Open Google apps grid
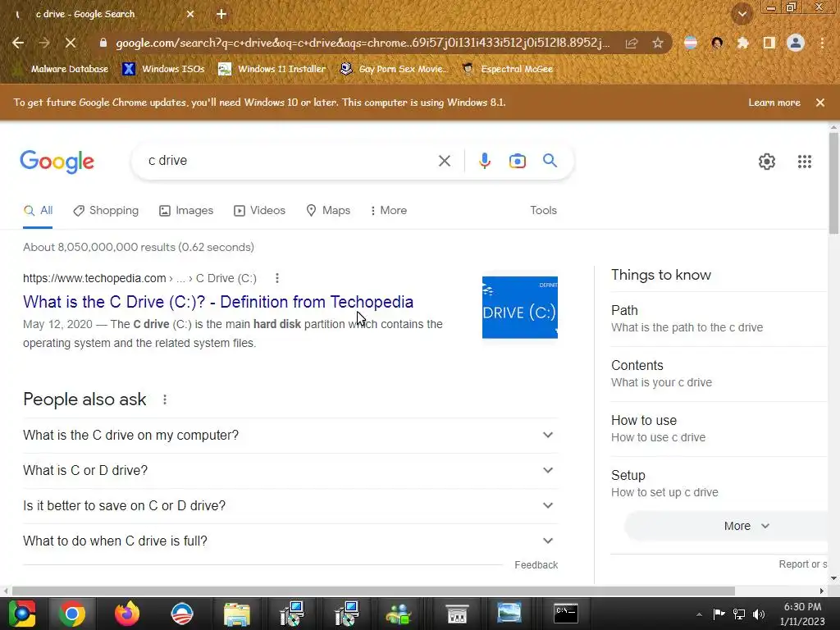The width and height of the screenshot is (840, 630). click(804, 162)
